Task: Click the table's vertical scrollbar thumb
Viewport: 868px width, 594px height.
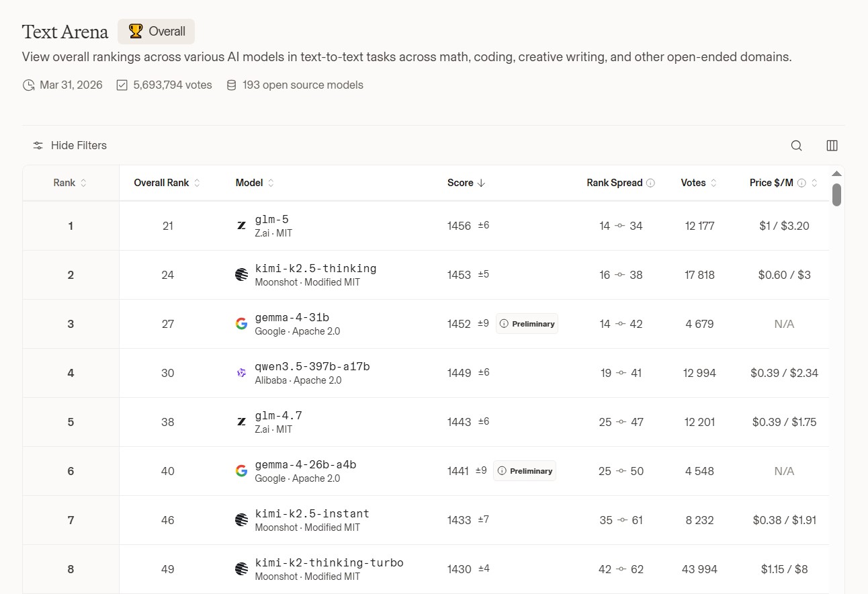Action: click(836, 195)
